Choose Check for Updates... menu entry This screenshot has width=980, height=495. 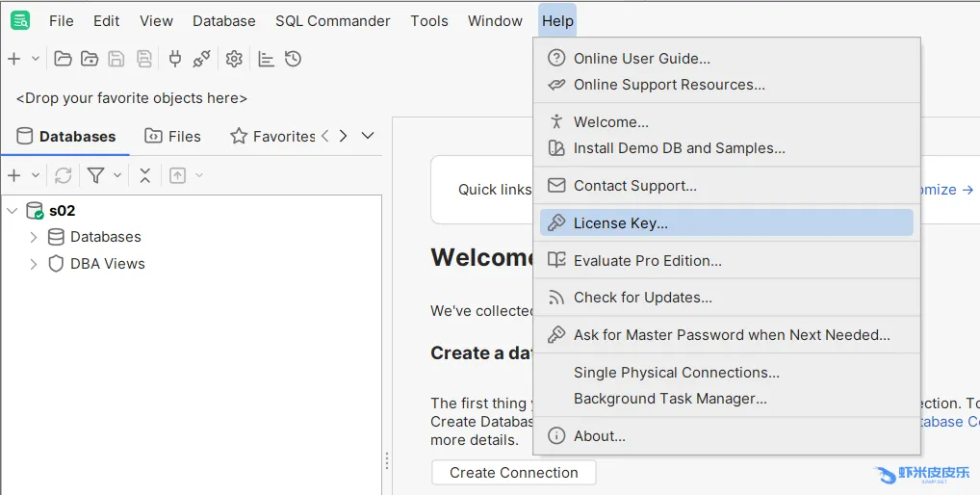click(x=642, y=298)
